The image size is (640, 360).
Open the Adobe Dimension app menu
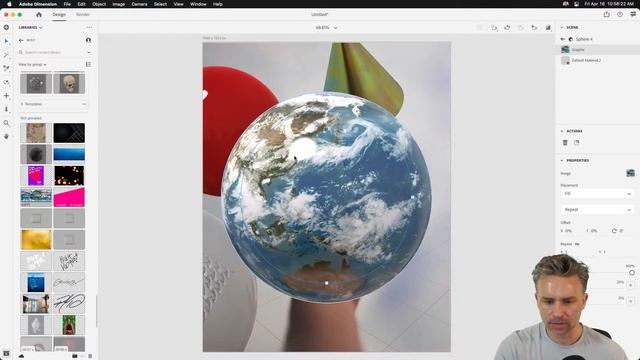pyautogui.click(x=38, y=4)
